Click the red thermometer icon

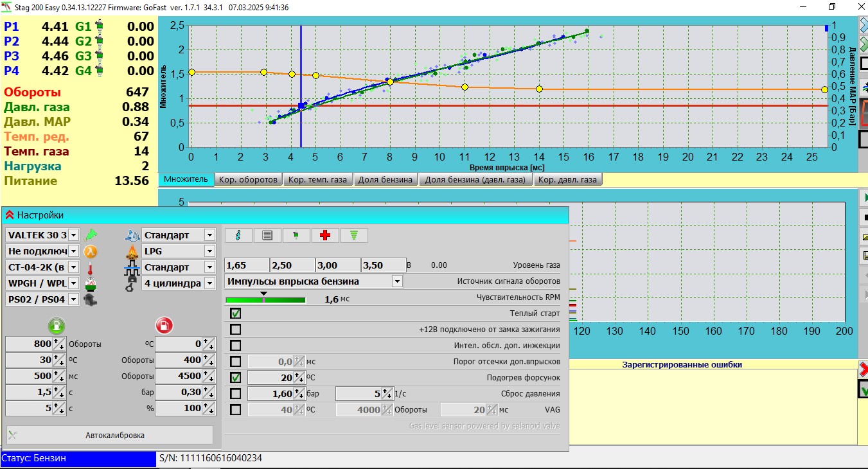(x=91, y=267)
